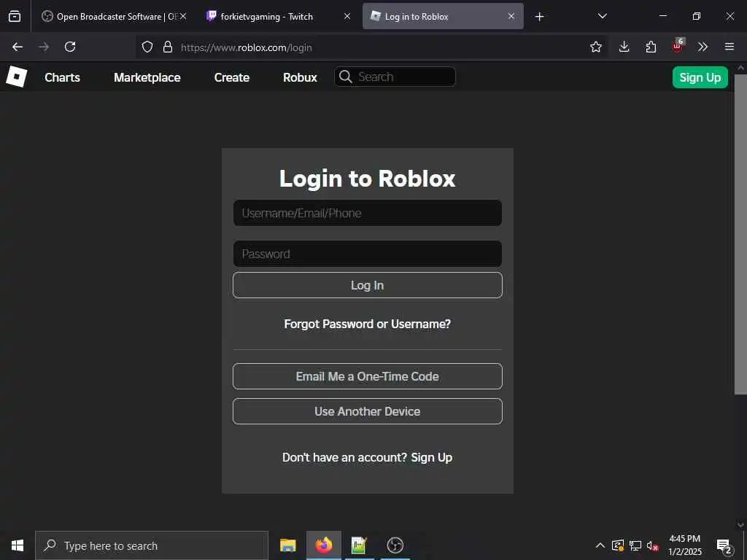Expand the list all tabs dropdown arrow
The width and height of the screenshot is (747, 560).
[x=602, y=16]
